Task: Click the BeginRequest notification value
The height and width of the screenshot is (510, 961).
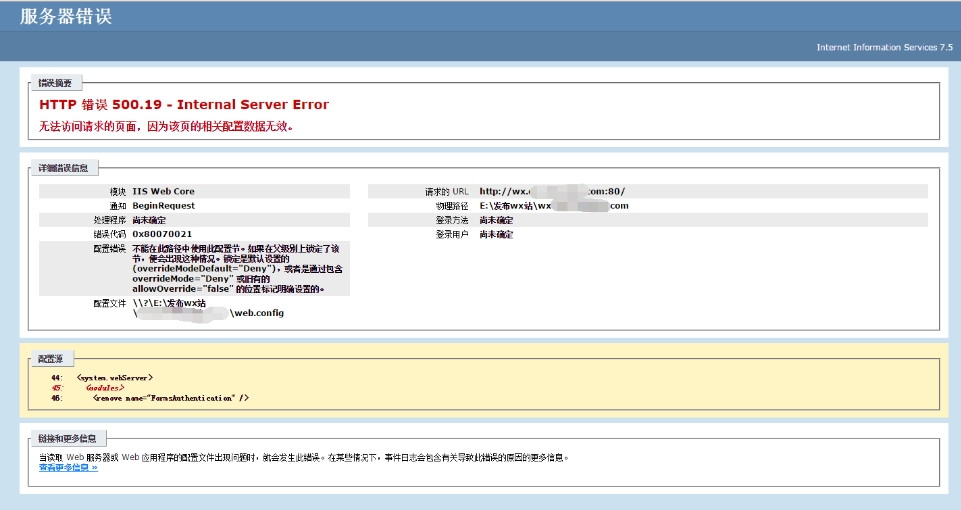Action: 163,205
